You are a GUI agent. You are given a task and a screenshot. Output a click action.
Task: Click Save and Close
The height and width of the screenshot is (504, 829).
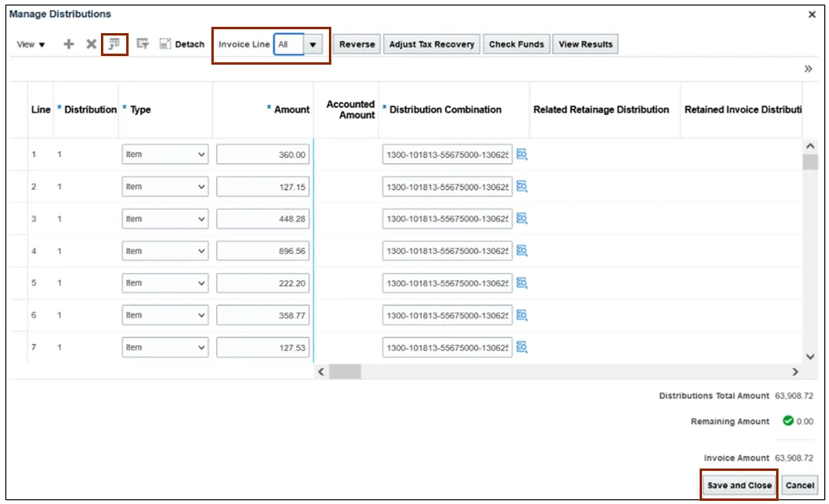point(739,485)
